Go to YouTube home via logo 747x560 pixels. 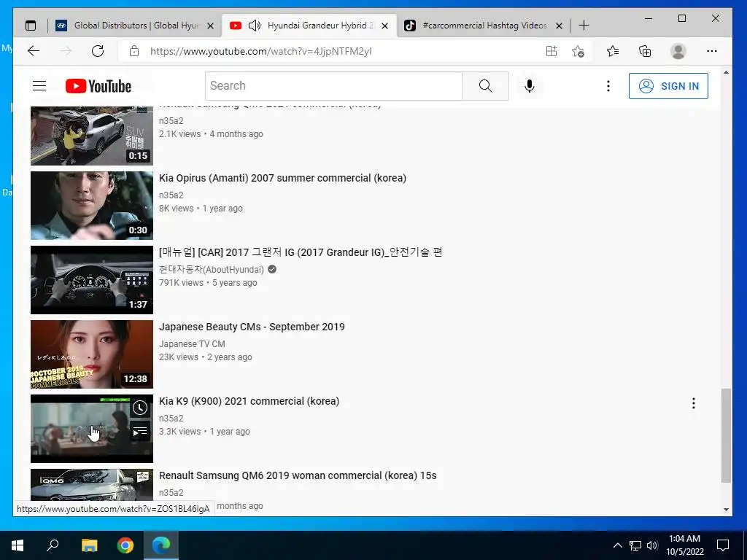coord(98,86)
